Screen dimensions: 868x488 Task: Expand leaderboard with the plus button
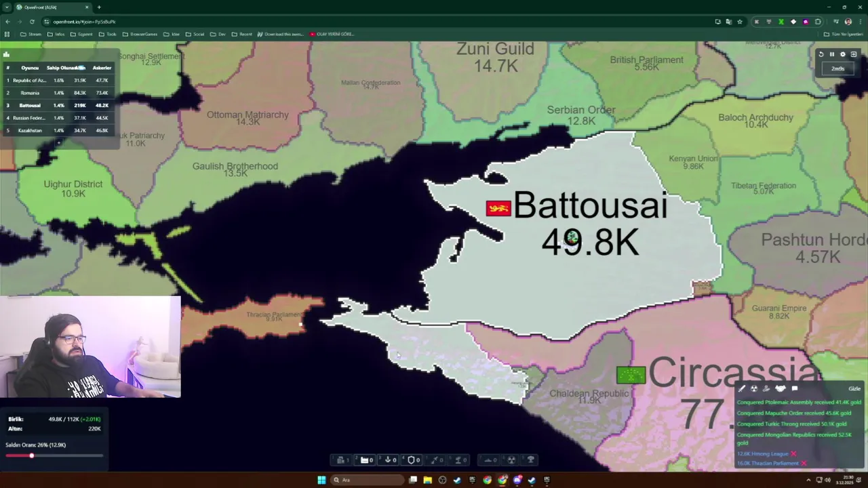coord(58,142)
